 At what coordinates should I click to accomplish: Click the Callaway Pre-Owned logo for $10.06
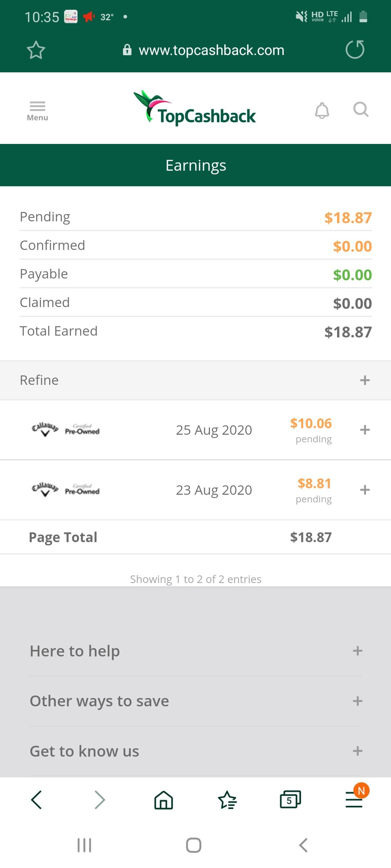66,429
